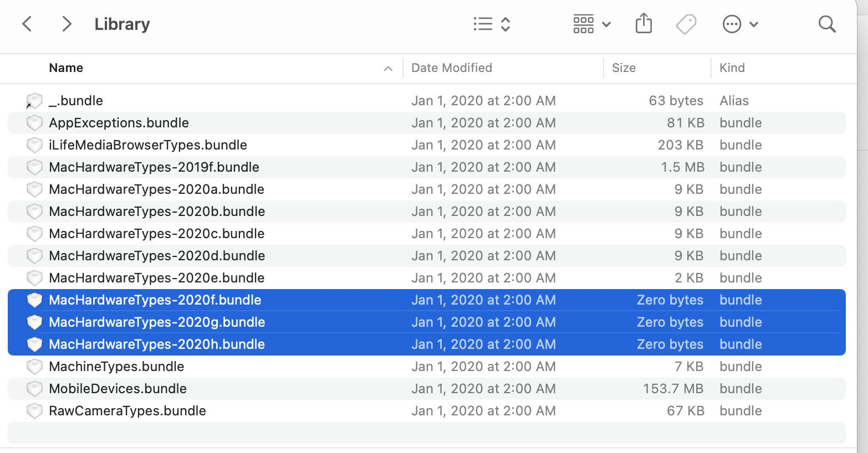Click the MacHardwareTypes-2020f.bundle icon
Image resolution: width=868 pixels, height=453 pixels.
pyautogui.click(x=34, y=300)
